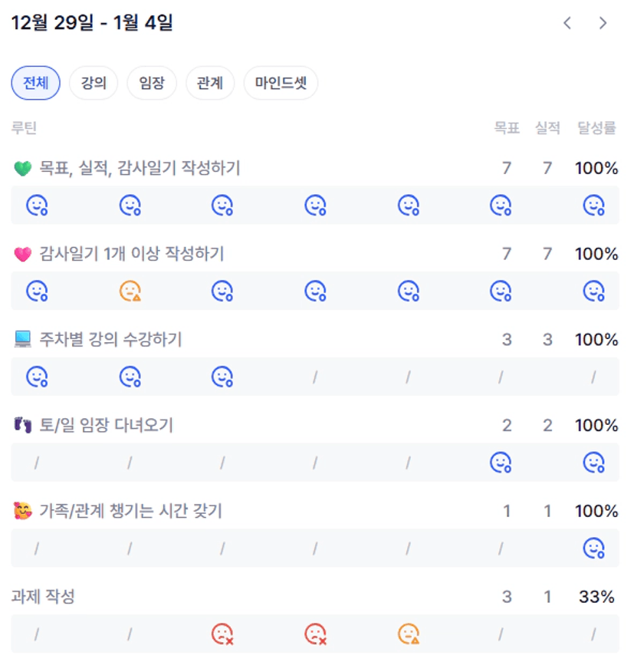This screenshot has height=672, width=634.
Task: Click first red failed face in 과제 작성 row
Action: (x=222, y=634)
